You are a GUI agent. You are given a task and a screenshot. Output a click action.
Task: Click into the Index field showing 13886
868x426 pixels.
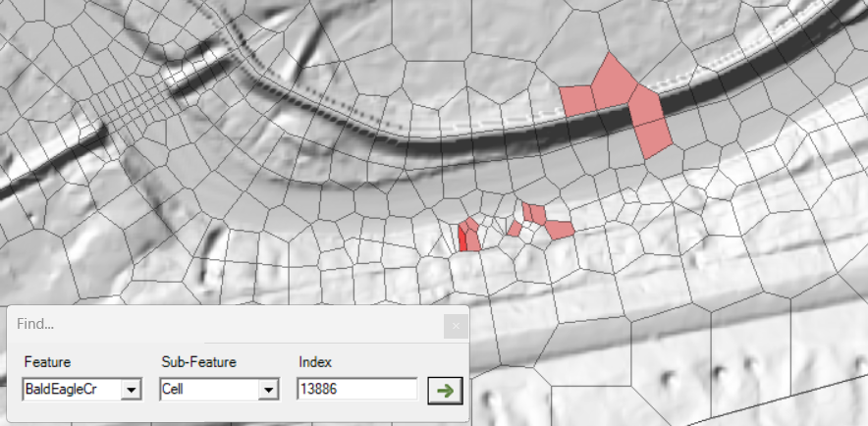tap(355, 391)
